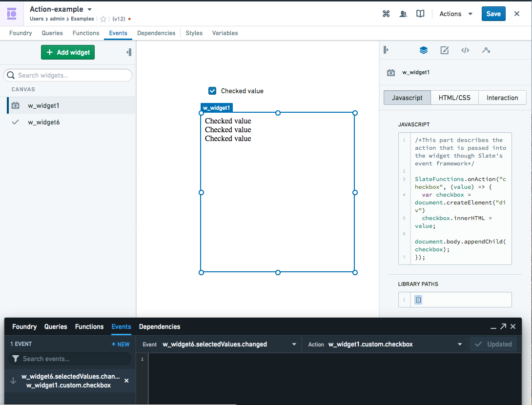Screen dimensions: 532x405
Task: Open the Variables tab
Action: point(225,33)
